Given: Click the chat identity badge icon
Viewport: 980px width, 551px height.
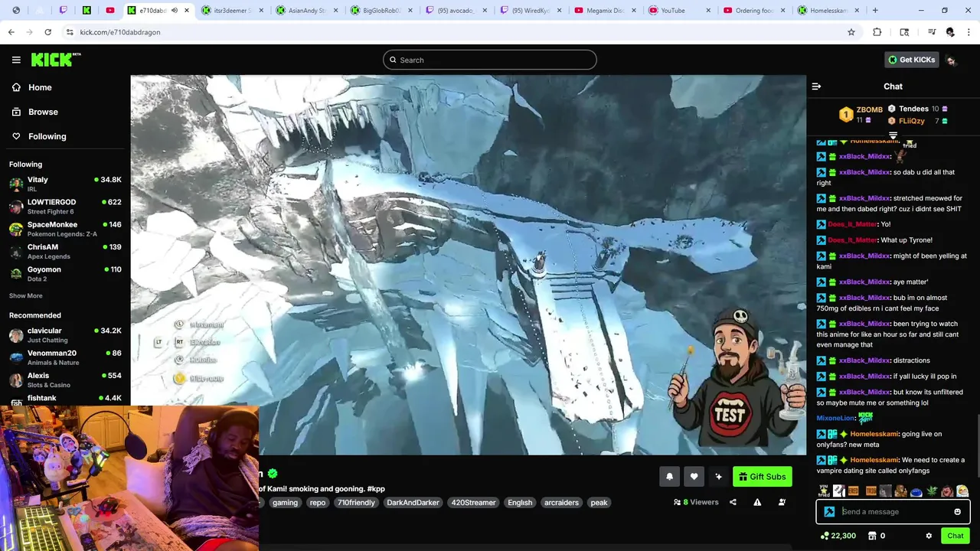Looking at the screenshot, I should tap(829, 512).
